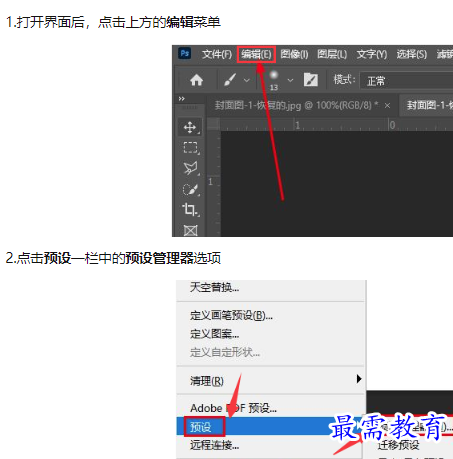Click the Photoshop Ps logo icon
This screenshot has width=453, height=459.
[x=185, y=53]
